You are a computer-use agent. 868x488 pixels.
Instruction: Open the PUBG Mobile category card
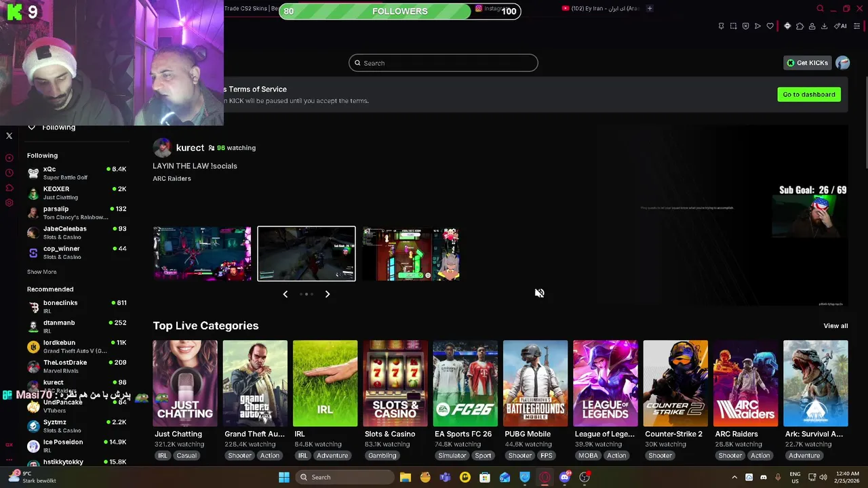(535, 384)
